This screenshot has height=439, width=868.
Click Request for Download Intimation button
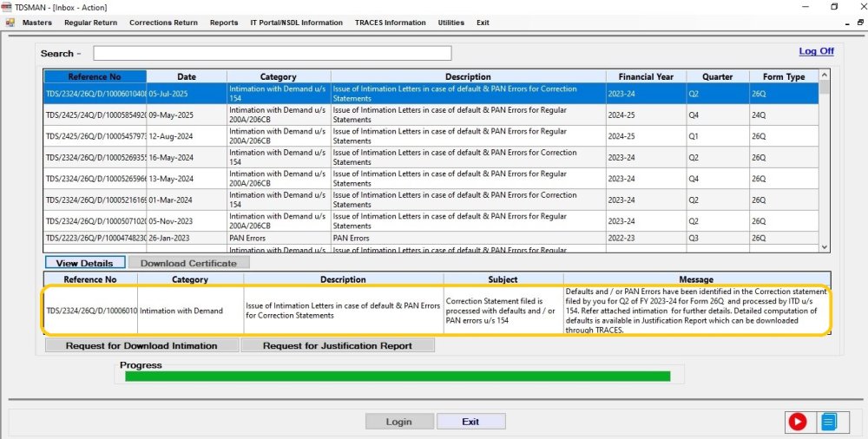click(141, 345)
